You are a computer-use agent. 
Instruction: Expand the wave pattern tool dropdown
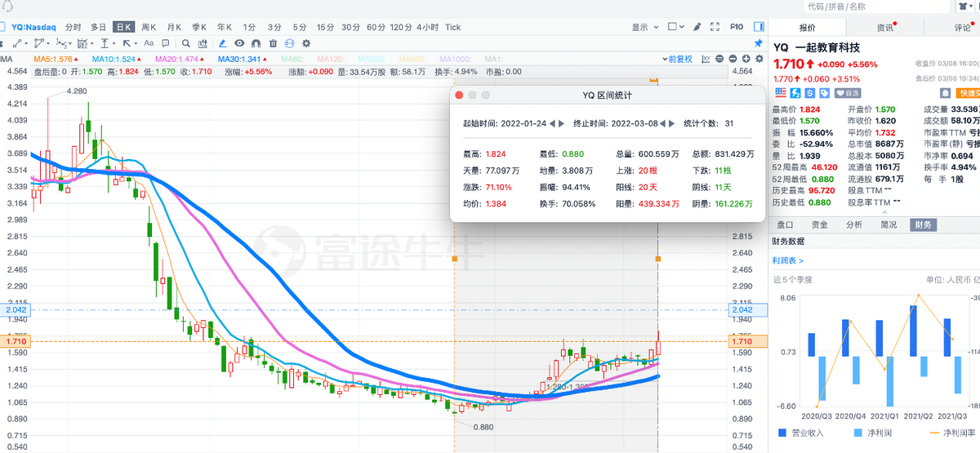pos(69,44)
